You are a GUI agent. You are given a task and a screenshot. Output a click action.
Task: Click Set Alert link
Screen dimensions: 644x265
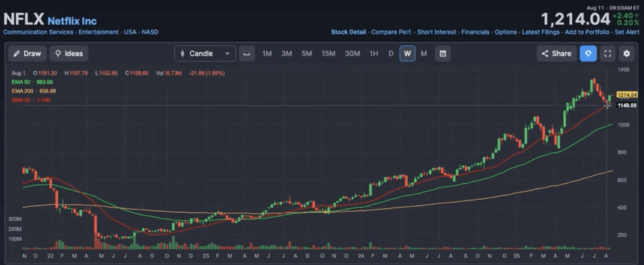[x=627, y=32]
